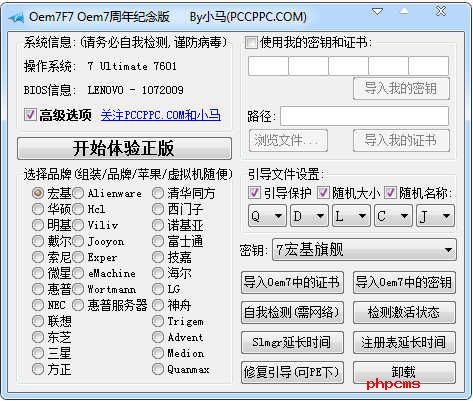
Task: Toggle the 随机名称 checkbox
Action: pos(390,193)
